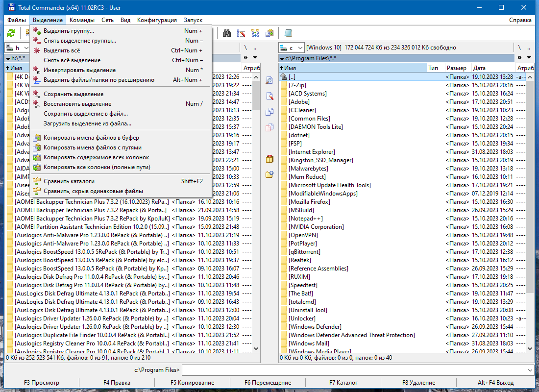Click the edit file pencil icon in the middle bar
This screenshot has width=539, height=392.
269,96
